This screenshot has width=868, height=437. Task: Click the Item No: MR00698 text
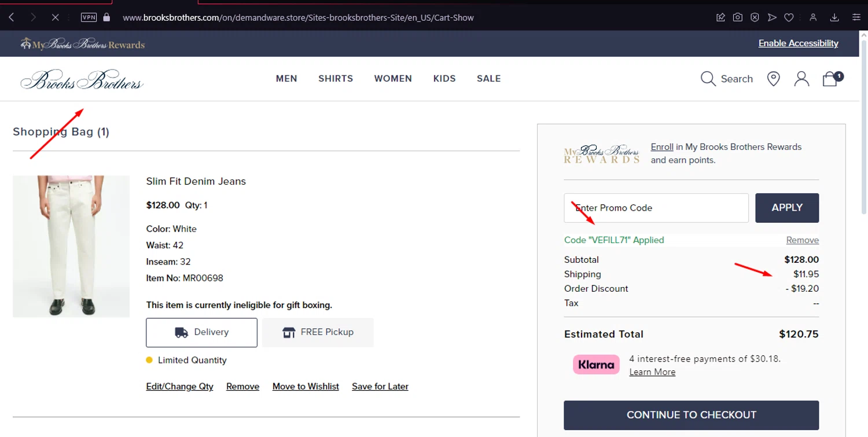(185, 278)
